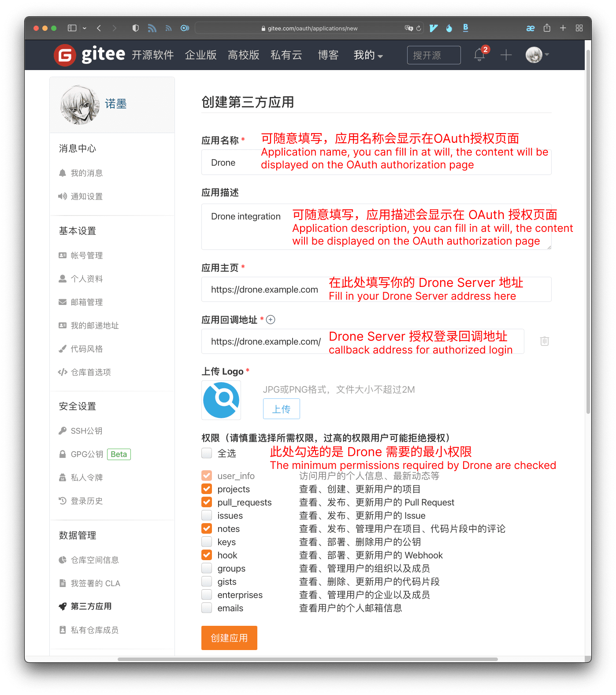
Task: Open the notifications bell icon
Action: click(x=479, y=55)
